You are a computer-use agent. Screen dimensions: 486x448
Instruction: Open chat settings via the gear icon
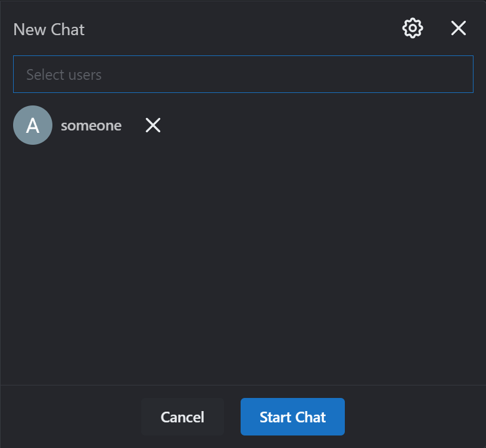tap(413, 29)
